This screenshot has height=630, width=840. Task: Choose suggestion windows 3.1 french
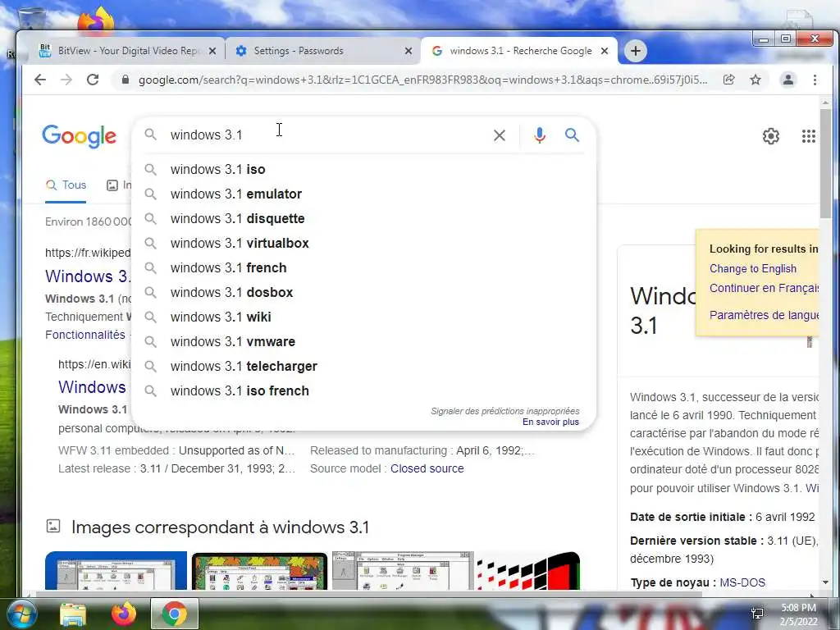coord(364,268)
